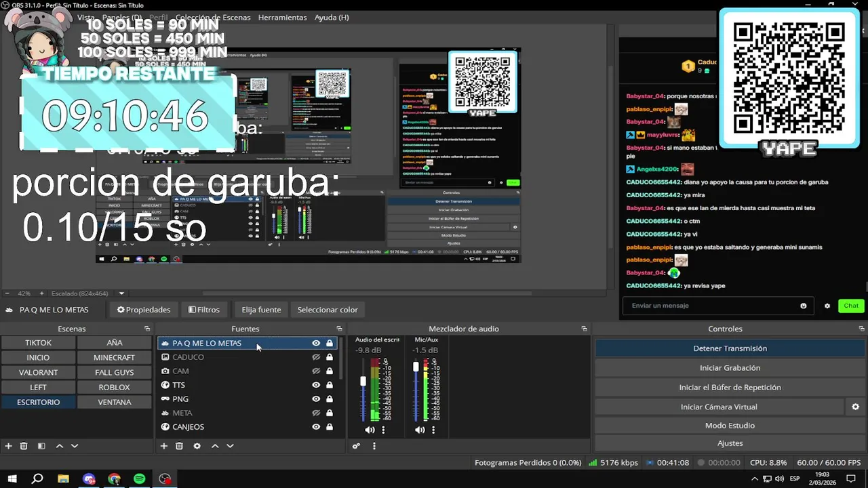Image resolution: width=868 pixels, height=488 pixels.
Task: Click Seleccionar color button
Action: coord(327,310)
